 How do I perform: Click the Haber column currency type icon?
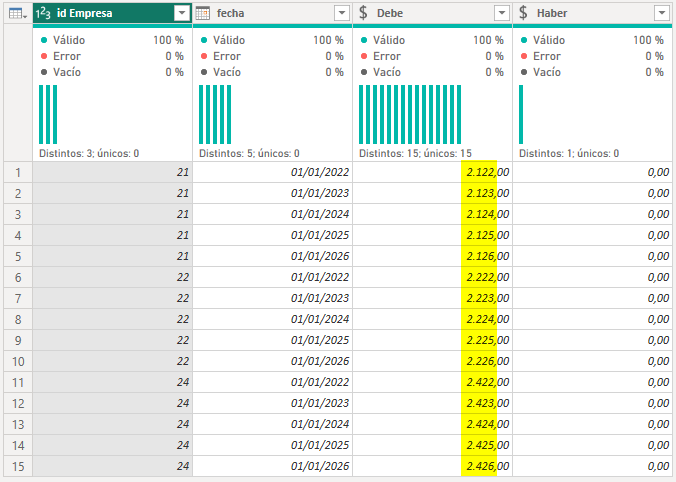click(523, 13)
